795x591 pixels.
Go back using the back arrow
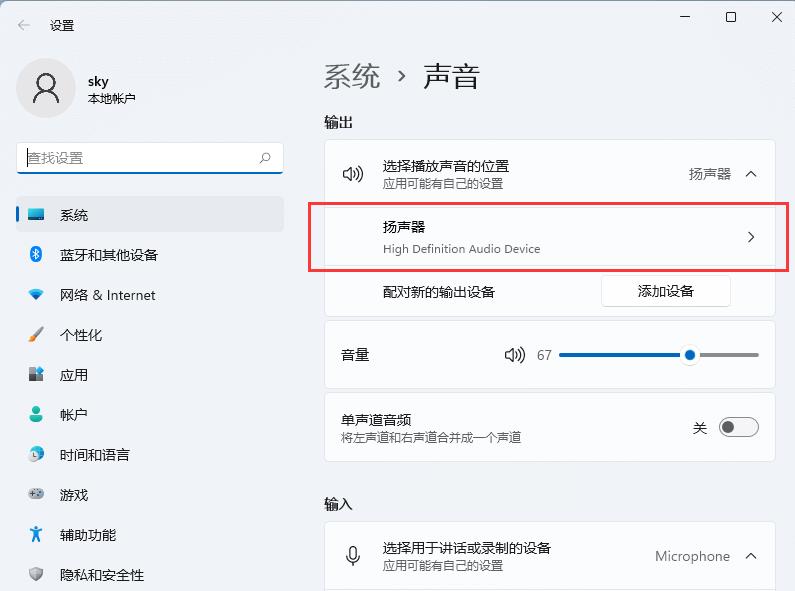(24, 25)
